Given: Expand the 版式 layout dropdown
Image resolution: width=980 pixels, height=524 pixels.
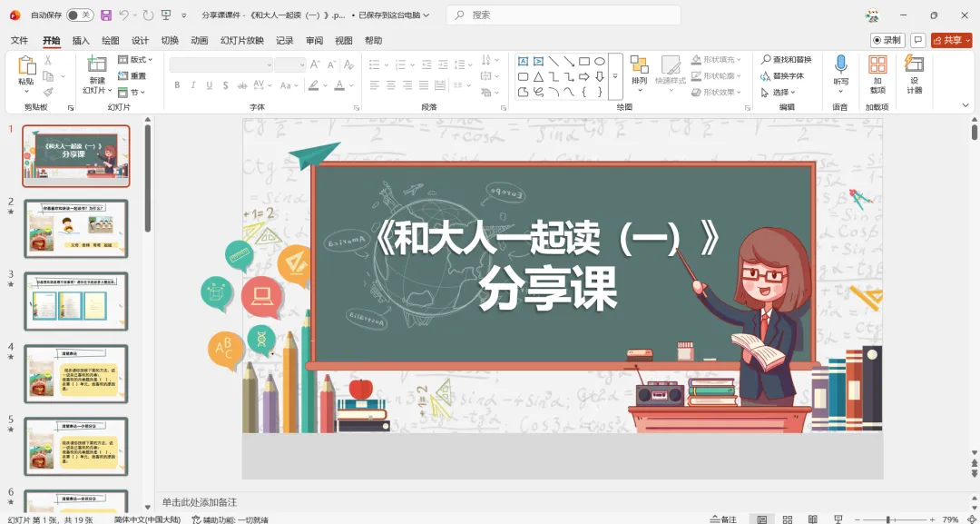Looking at the screenshot, I should [x=135, y=59].
